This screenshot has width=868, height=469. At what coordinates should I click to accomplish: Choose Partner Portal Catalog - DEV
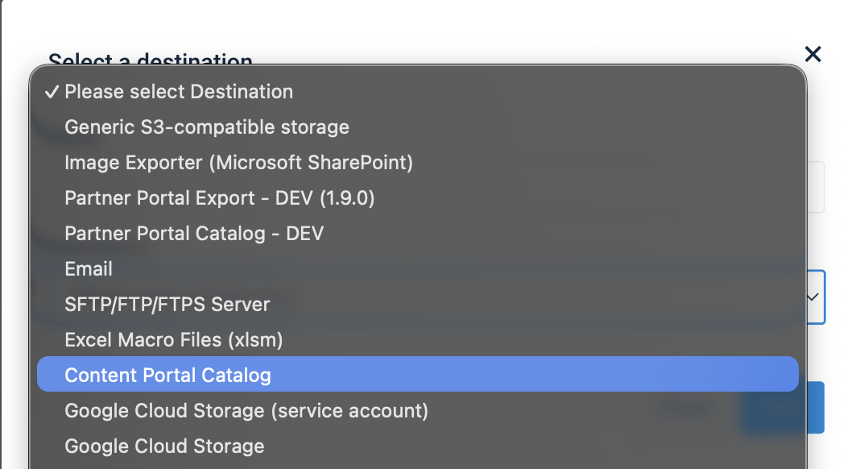coord(417,233)
